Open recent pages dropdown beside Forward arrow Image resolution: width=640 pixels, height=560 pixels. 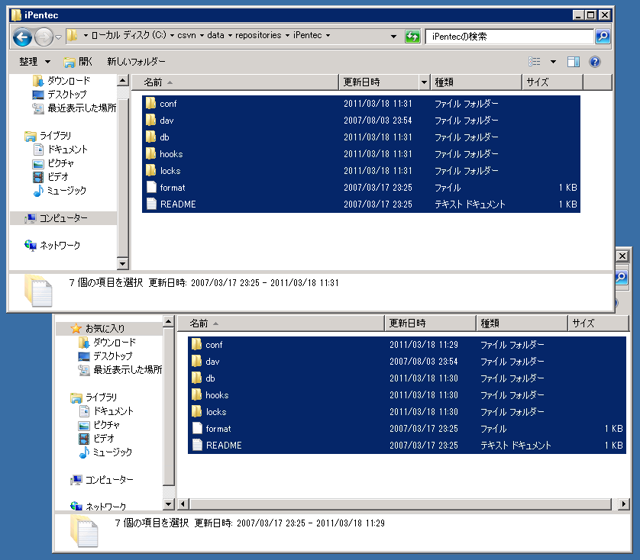[x=58, y=37]
